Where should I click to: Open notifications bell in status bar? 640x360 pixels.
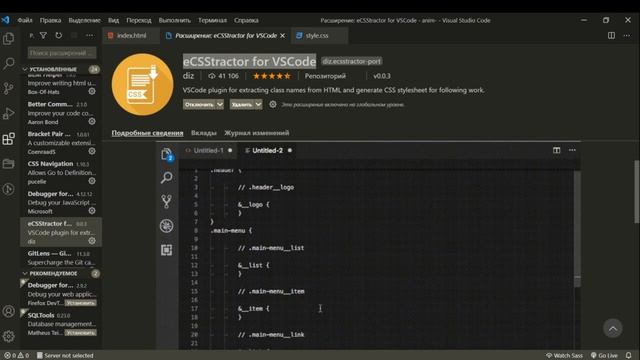coord(629,356)
